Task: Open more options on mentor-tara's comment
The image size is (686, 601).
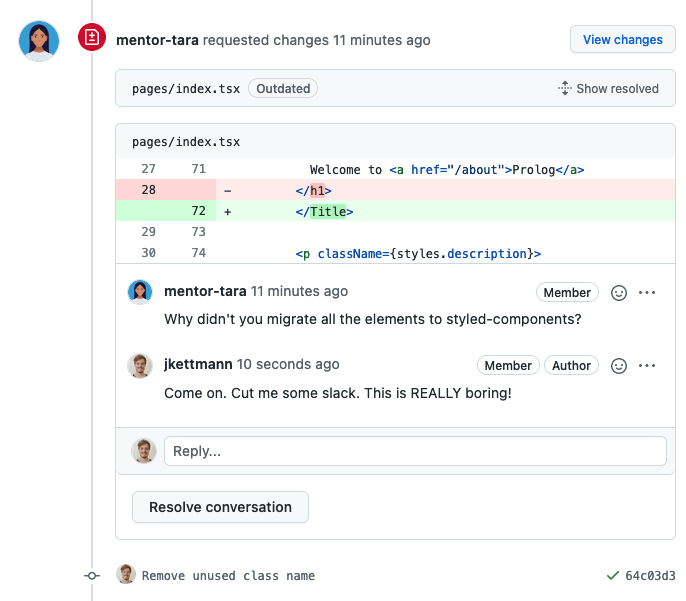Action: pos(647,293)
